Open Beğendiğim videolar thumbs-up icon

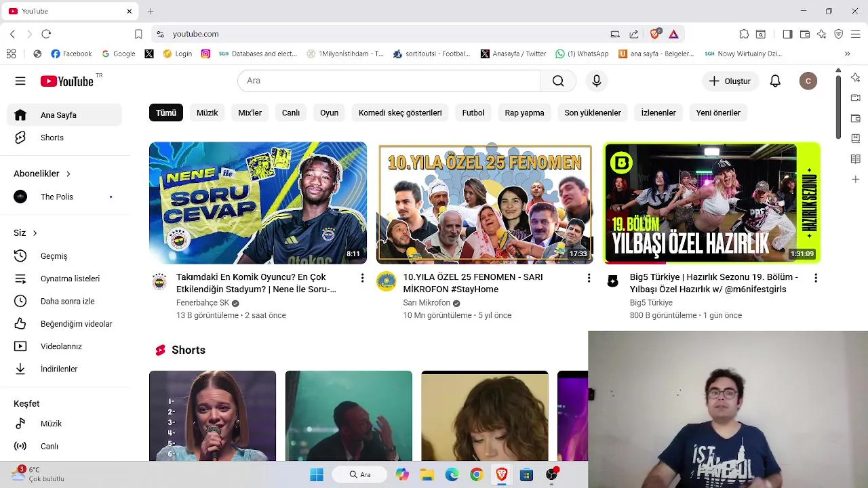(20, 323)
